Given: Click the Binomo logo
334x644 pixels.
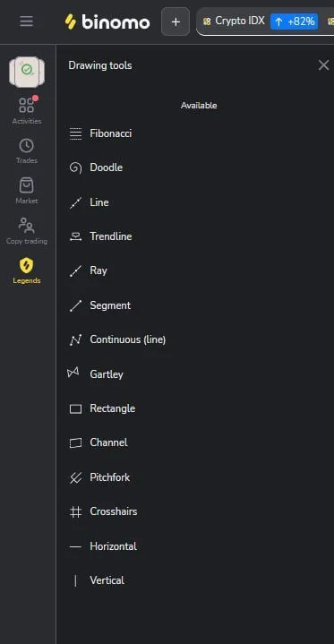Looking at the screenshot, I should point(107,21).
